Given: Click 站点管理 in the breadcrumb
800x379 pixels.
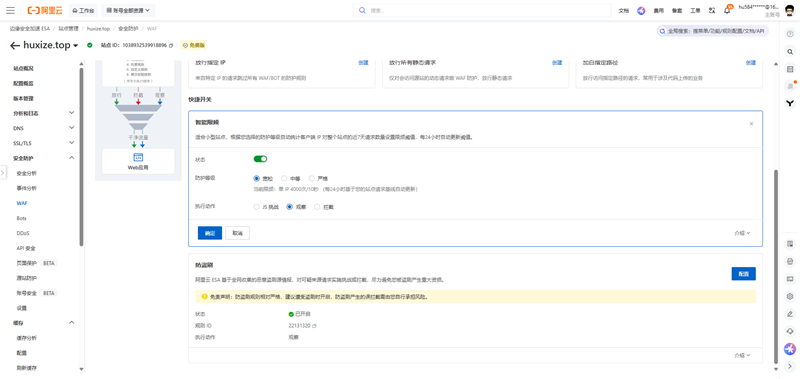Looking at the screenshot, I should 68,29.
